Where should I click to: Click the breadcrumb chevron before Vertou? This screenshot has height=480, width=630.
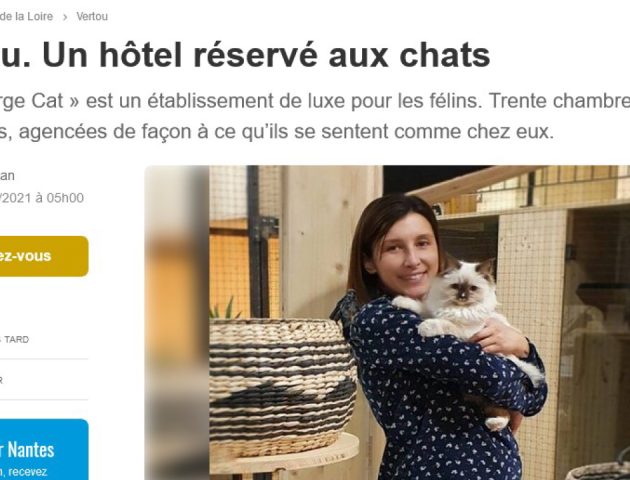click(x=65, y=17)
